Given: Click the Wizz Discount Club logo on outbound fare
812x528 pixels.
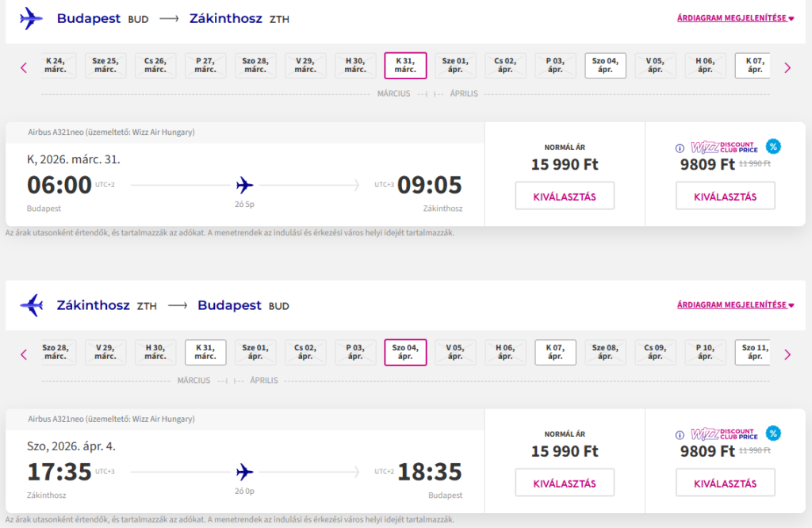Looking at the screenshot, I should click(724, 147).
